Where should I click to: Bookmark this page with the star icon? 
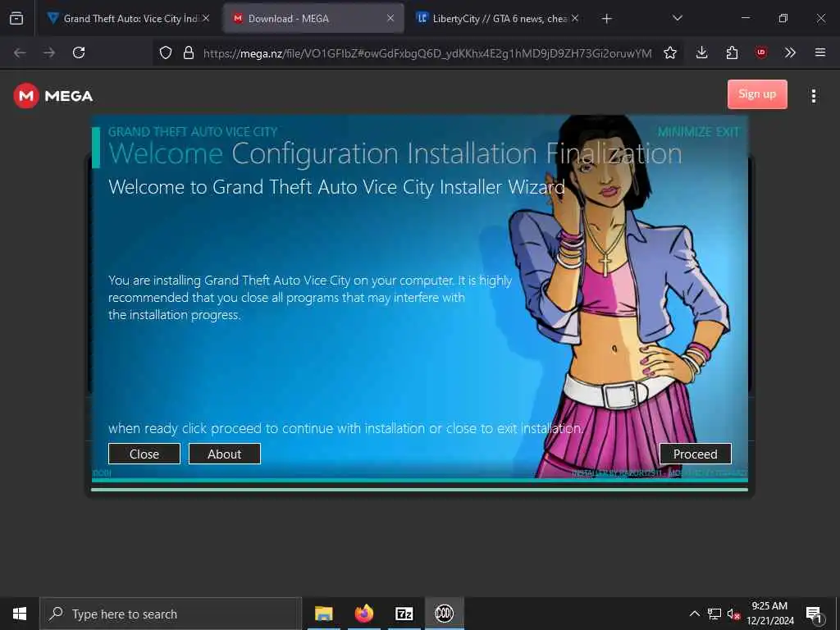(669, 52)
